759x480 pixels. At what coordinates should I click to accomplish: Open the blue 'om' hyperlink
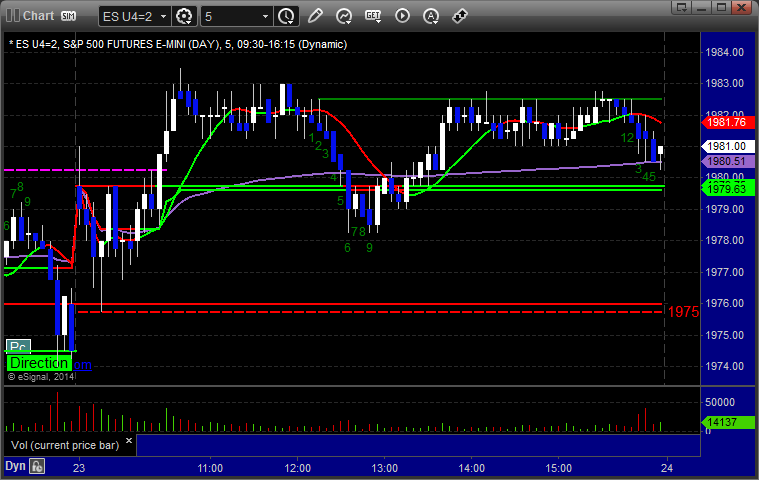tap(82, 365)
